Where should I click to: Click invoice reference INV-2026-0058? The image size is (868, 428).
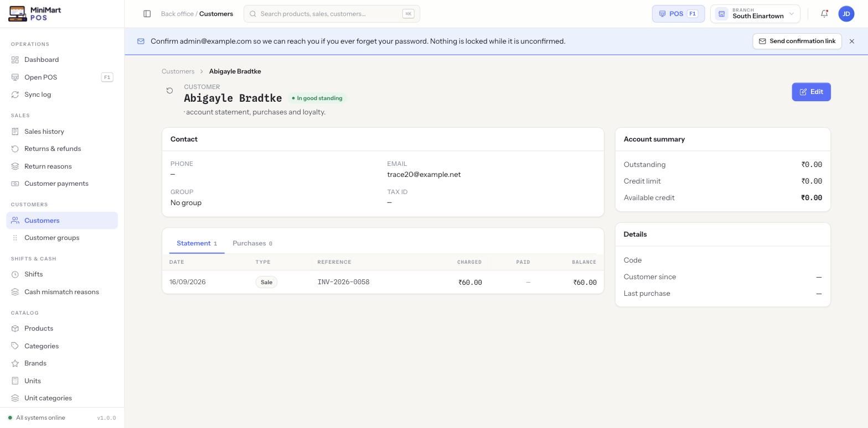[x=343, y=282]
